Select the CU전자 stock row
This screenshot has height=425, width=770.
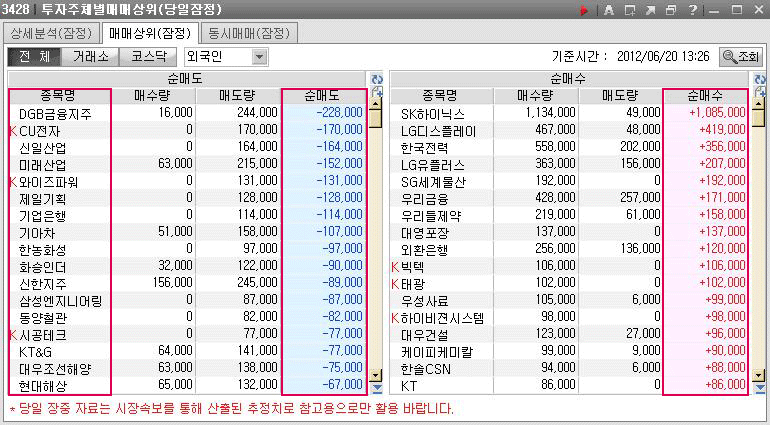(188, 130)
